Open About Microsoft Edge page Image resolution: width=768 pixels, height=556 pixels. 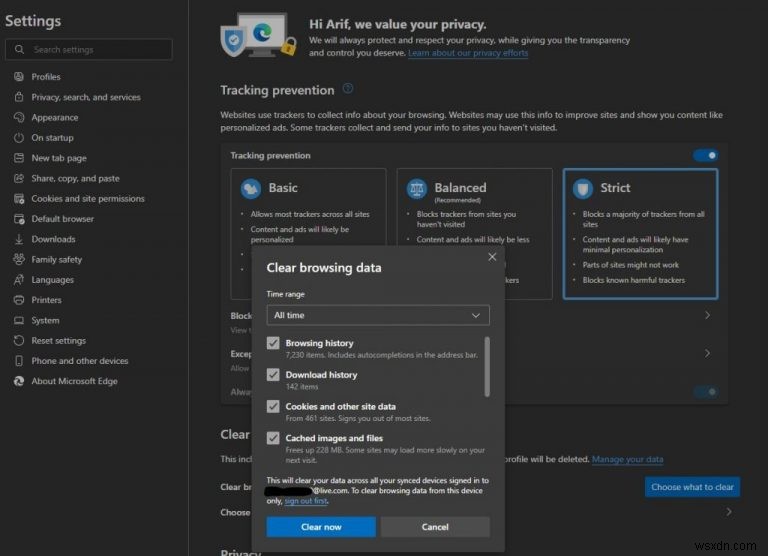tap(74, 381)
